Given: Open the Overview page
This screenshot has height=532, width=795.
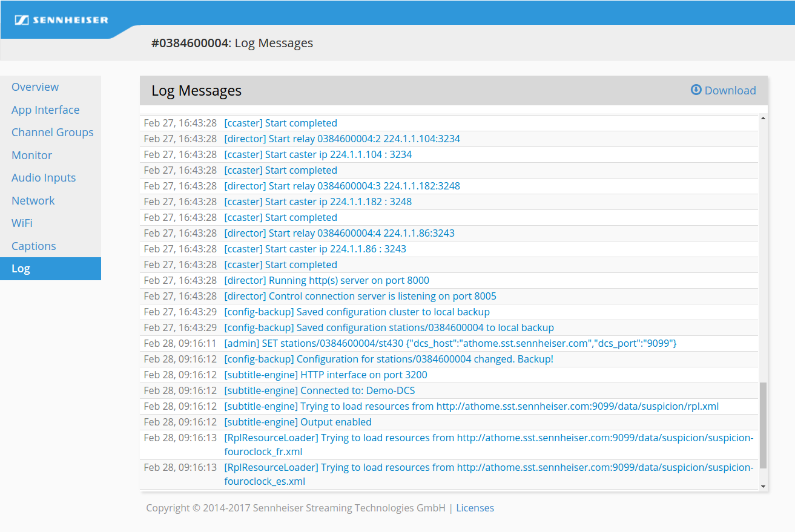Looking at the screenshot, I should 35,87.
